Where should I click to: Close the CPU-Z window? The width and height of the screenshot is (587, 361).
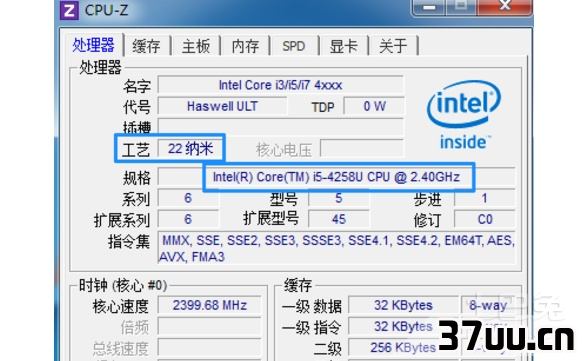click(x=505, y=6)
